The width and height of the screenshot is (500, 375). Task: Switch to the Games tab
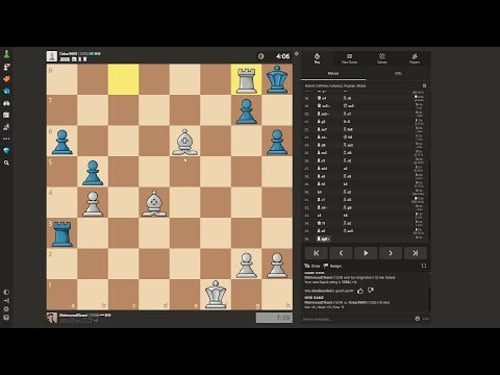382,58
